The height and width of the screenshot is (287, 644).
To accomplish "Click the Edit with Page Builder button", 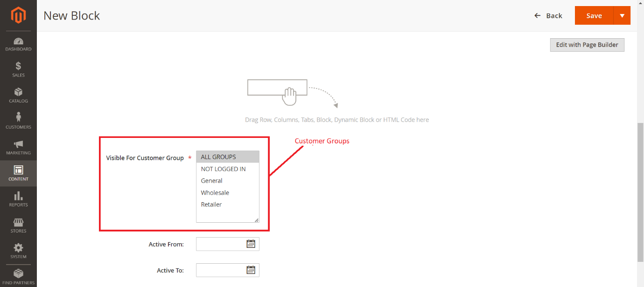I will [587, 45].
